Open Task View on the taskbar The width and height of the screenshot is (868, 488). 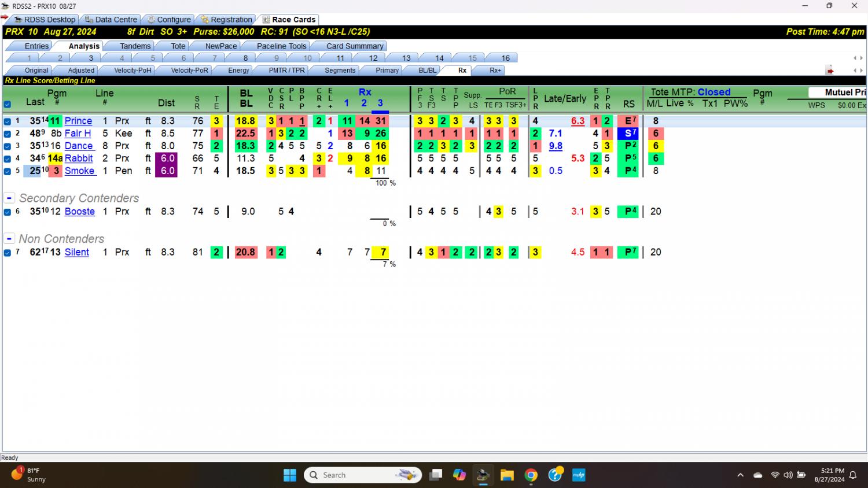tap(436, 475)
